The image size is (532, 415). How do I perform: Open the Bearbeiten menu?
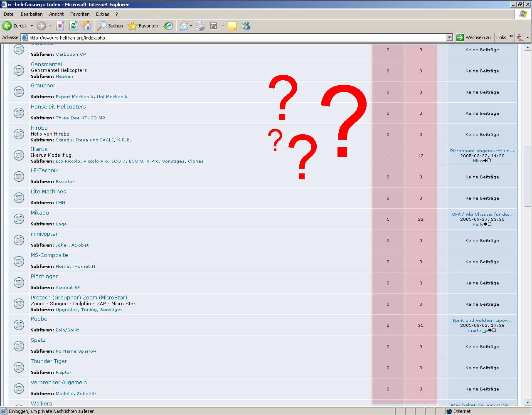point(32,14)
